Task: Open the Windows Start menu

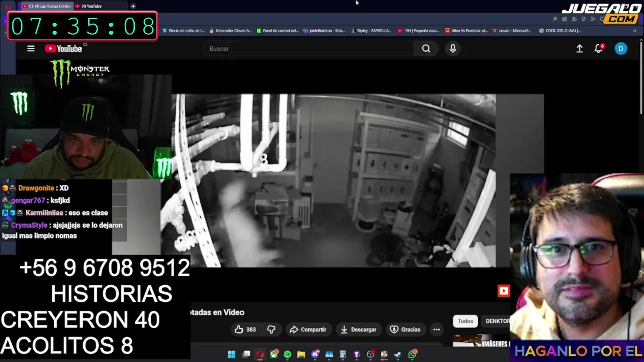Action: [231, 354]
